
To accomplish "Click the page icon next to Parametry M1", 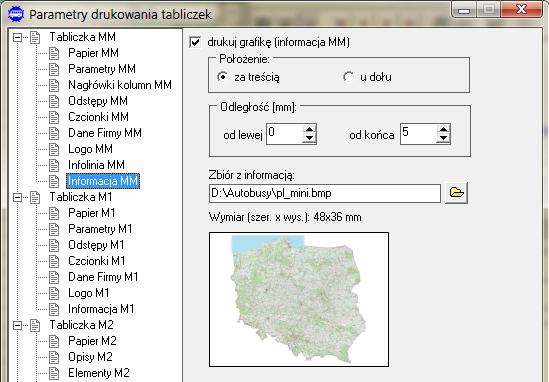I will click(54, 229).
